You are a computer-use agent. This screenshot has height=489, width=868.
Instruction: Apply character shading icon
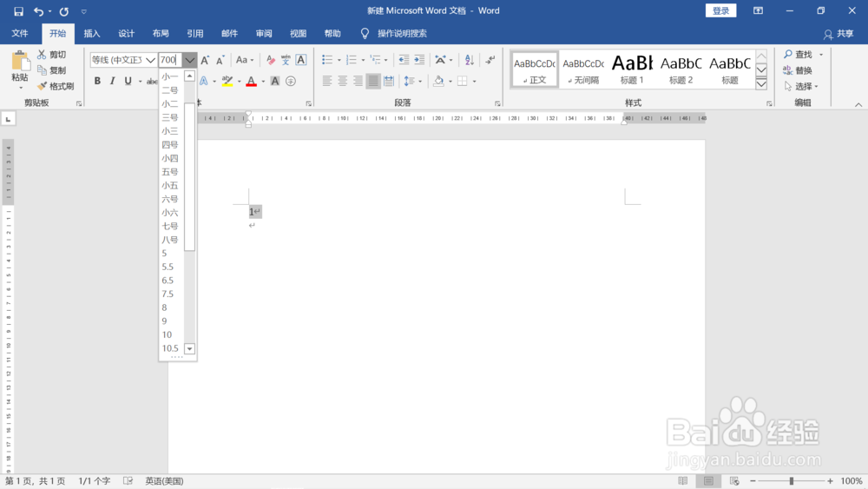[274, 82]
